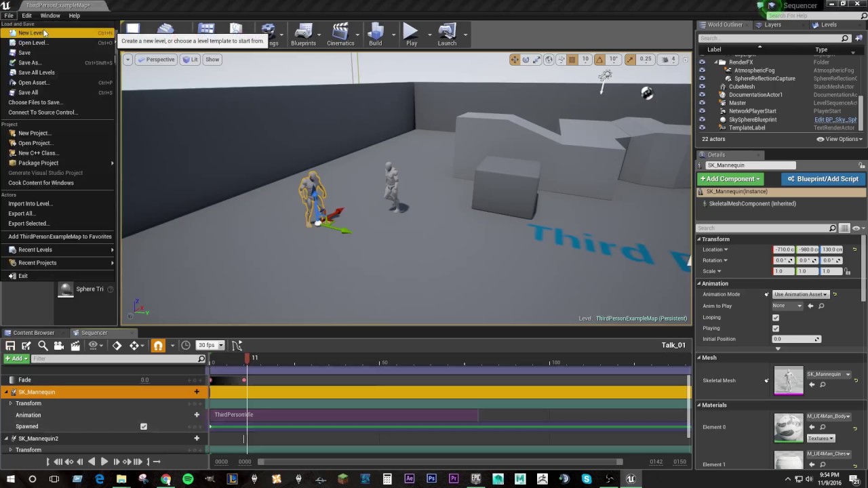This screenshot has width=868, height=488.
Task: Click the Add Component button
Action: (731, 179)
